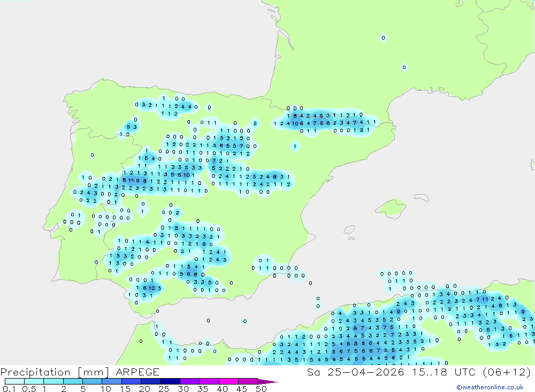Click the "[mm]" unit label
The width and height of the screenshot is (535, 392).
(x=94, y=372)
